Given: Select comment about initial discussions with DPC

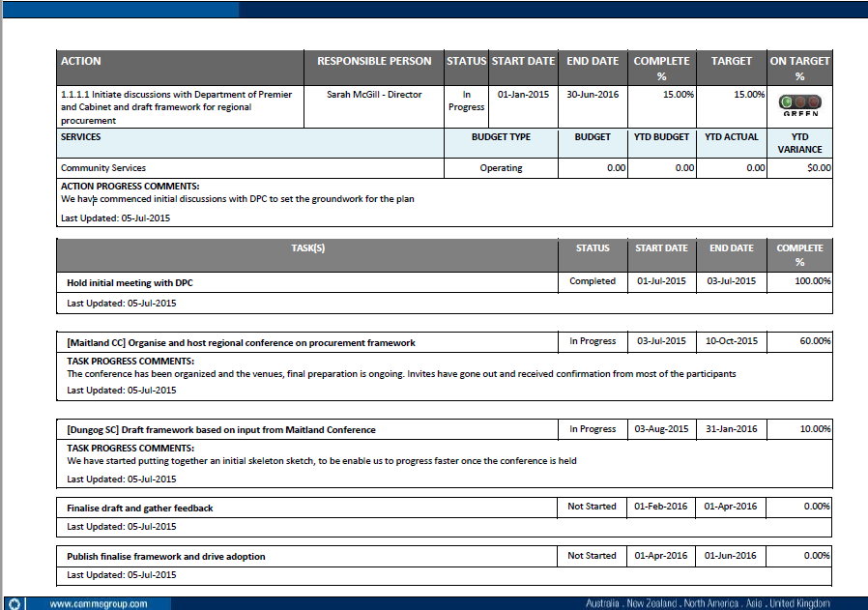Looking at the screenshot, I should pyautogui.click(x=238, y=199).
